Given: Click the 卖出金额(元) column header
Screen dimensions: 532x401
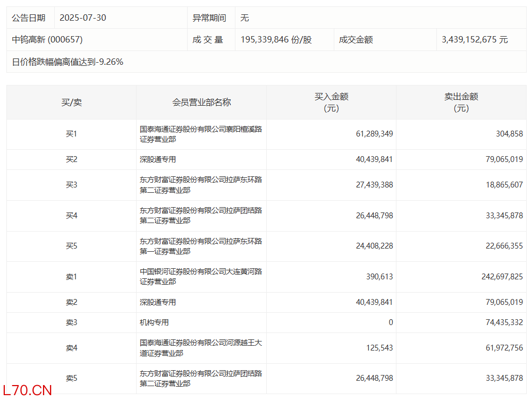Looking at the screenshot, I should pos(461,103).
